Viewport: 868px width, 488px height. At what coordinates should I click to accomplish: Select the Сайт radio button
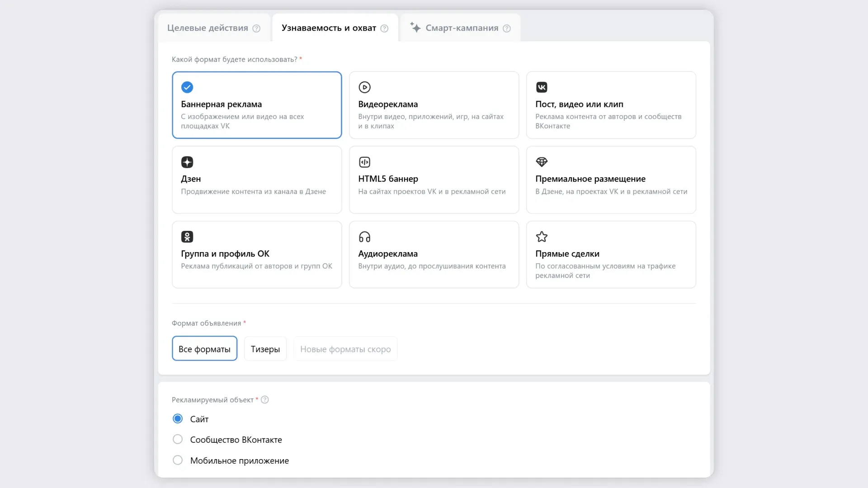pyautogui.click(x=178, y=419)
